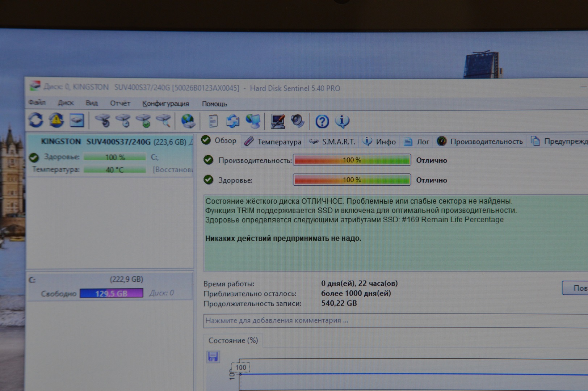The height and width of the screenshot is (391, 588).
Task: Click the refresh-with-warning-sign toolbar icon
Action: (x=56, y=120)
